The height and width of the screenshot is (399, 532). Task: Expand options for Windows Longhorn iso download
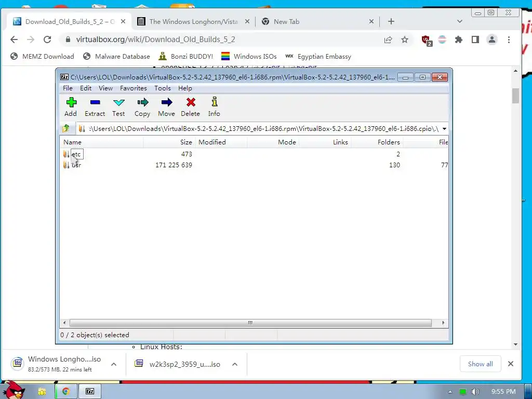point(114,364)
